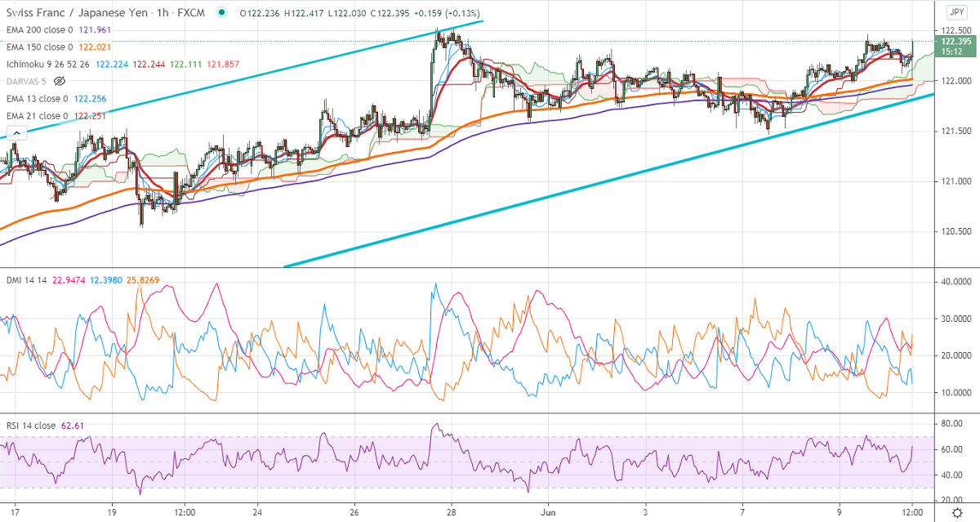Select the DARVAS 5 legend label
The image size is (980, 522).
point(26,82)
